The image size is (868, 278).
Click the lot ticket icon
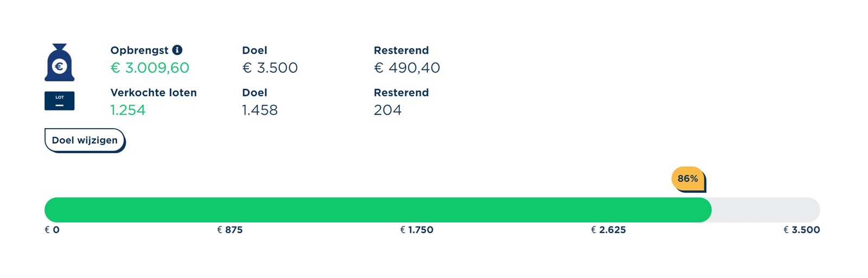click(x=60, y=101)
